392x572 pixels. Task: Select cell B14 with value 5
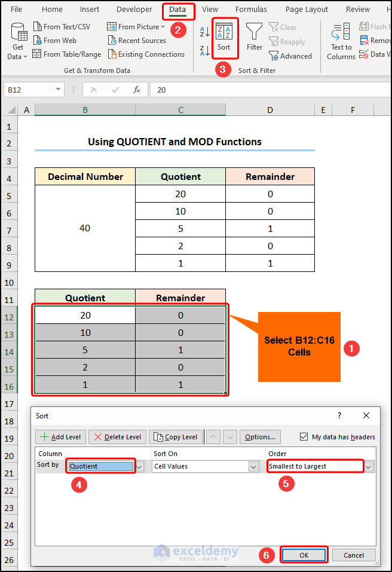pyautogui.click(x=85, y=350)
